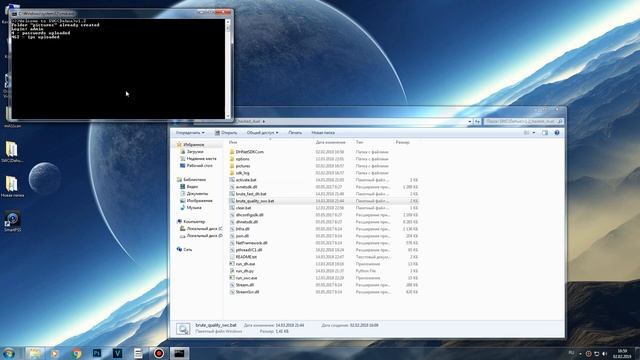The height and width of the screenshot is (360, 640).
Task: Open Загрузки in the navigation pane
Action: (195, 152)
